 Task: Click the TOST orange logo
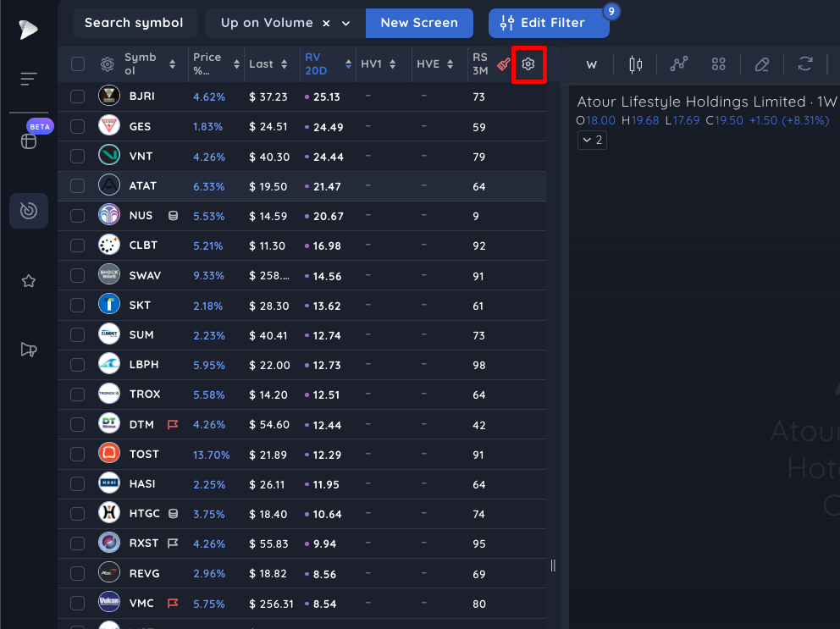pyautogui.click(x=108, y=453)
